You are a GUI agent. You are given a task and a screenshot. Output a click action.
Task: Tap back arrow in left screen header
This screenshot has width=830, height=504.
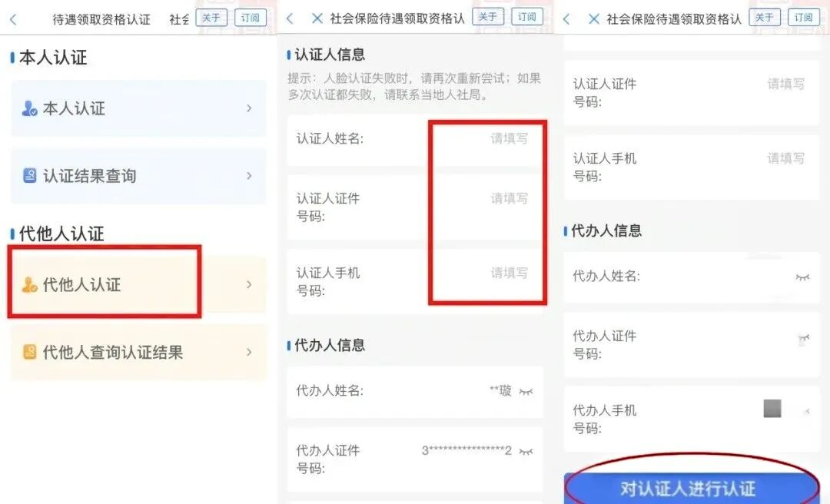(x=13, y=19)
